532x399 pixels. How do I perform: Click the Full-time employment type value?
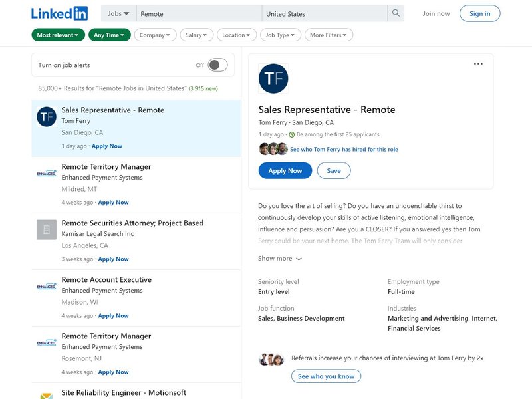coord(401,292)
